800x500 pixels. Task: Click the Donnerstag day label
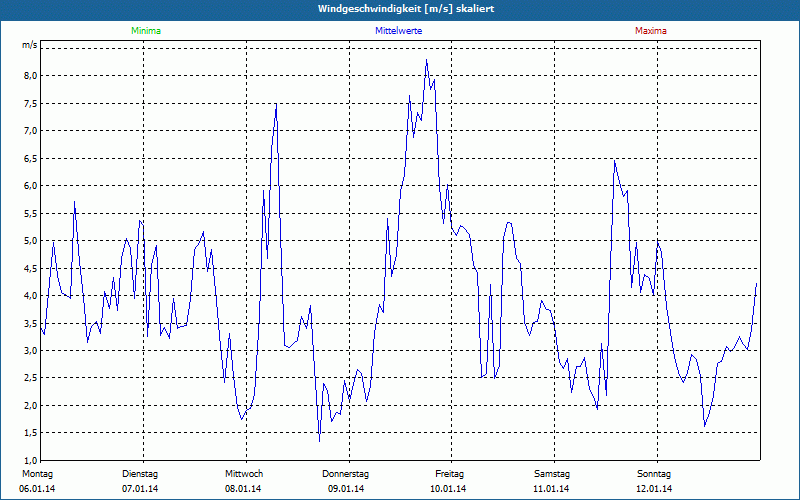345,474
